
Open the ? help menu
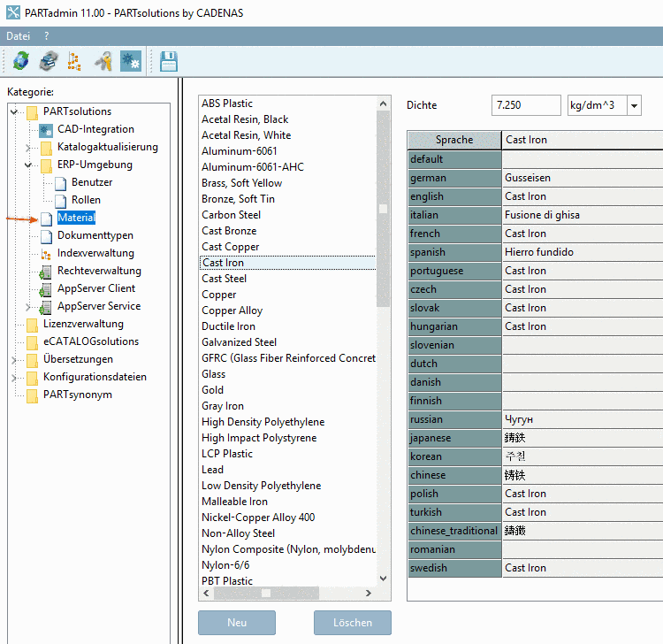pos(47,36)
